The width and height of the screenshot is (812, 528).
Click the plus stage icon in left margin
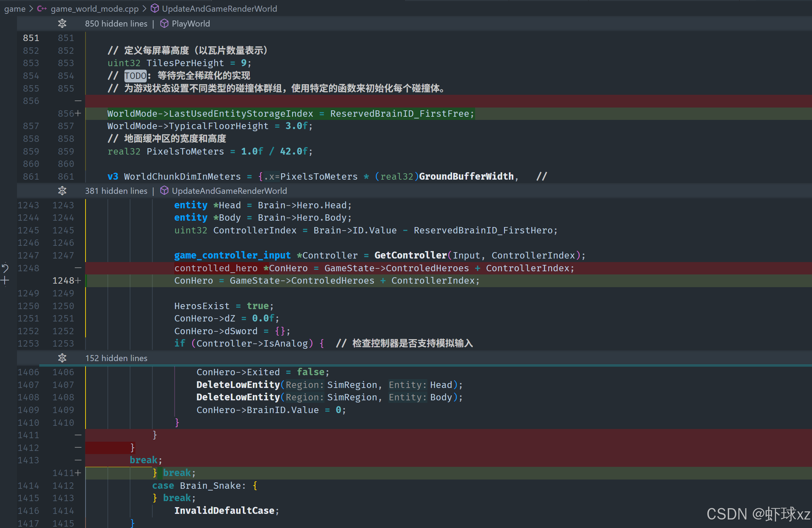[5, 281]
